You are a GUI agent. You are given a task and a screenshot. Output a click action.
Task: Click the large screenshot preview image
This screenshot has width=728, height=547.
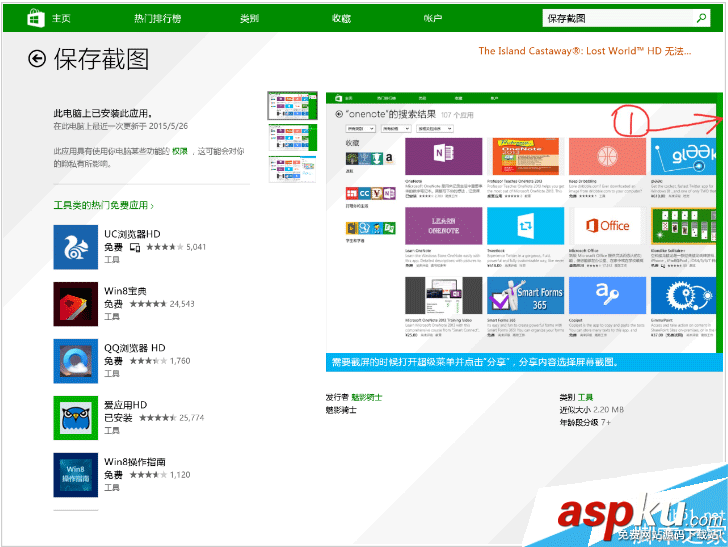(x=524, y=223)
